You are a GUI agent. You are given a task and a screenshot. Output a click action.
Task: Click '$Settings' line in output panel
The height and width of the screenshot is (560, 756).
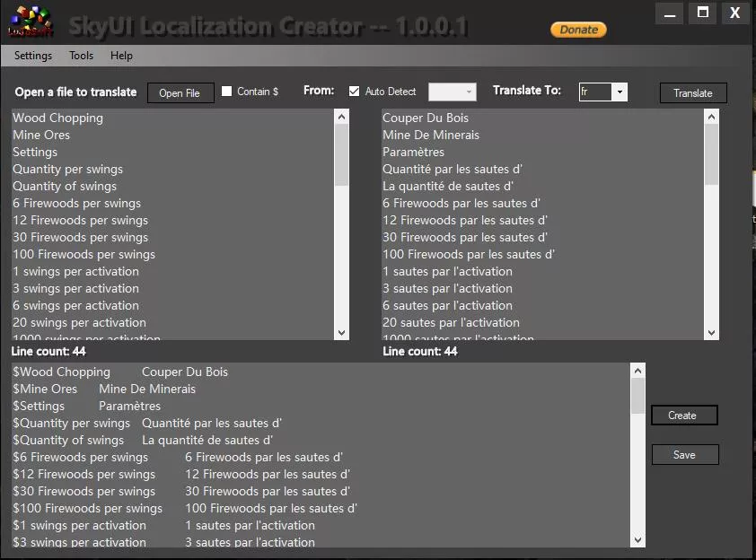pos(87,407)
